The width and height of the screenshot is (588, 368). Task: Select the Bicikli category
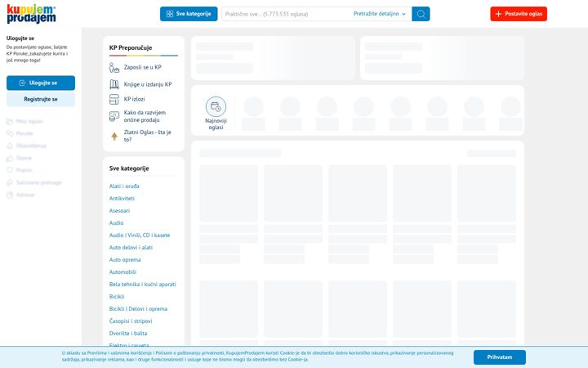point(117,297)
